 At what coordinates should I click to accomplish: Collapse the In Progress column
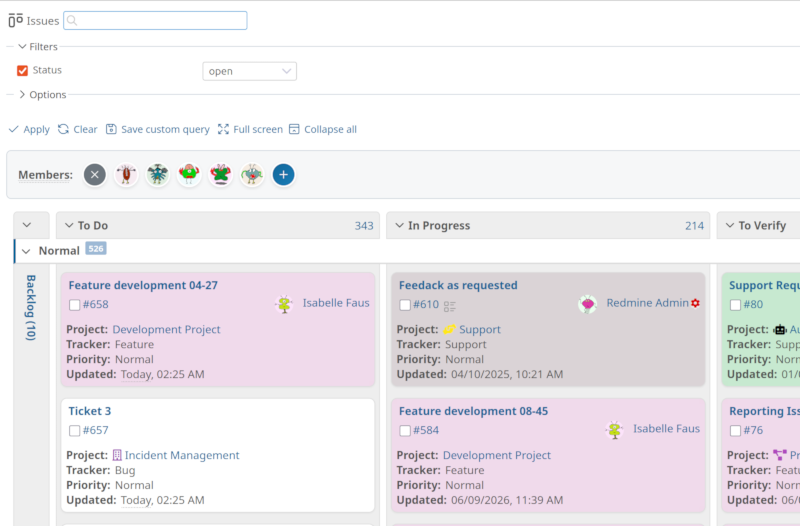399,225
